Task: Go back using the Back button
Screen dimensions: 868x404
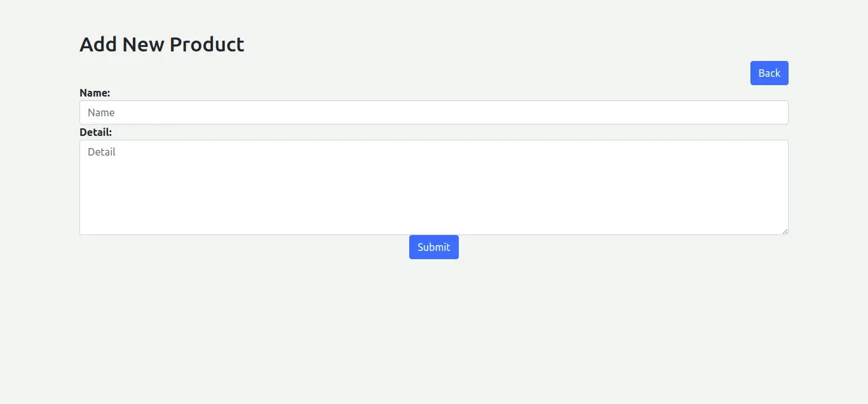Action: tap(769, 73)
